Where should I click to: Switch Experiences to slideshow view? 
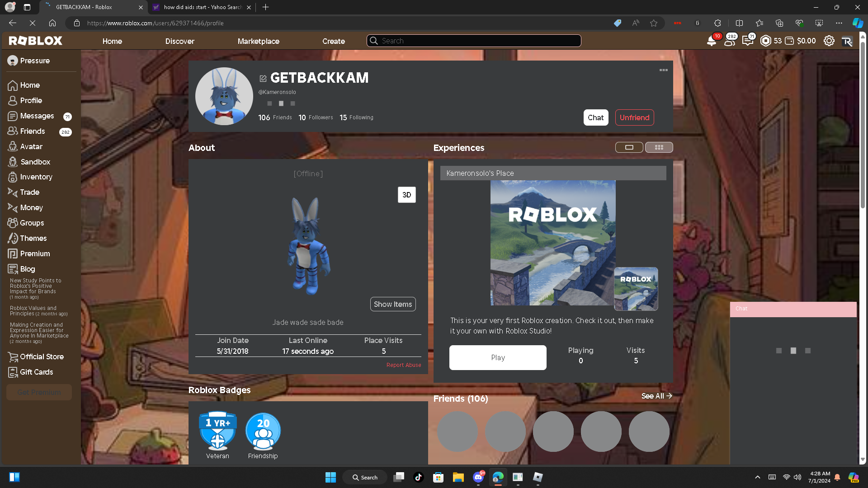[x=629, y=147]
